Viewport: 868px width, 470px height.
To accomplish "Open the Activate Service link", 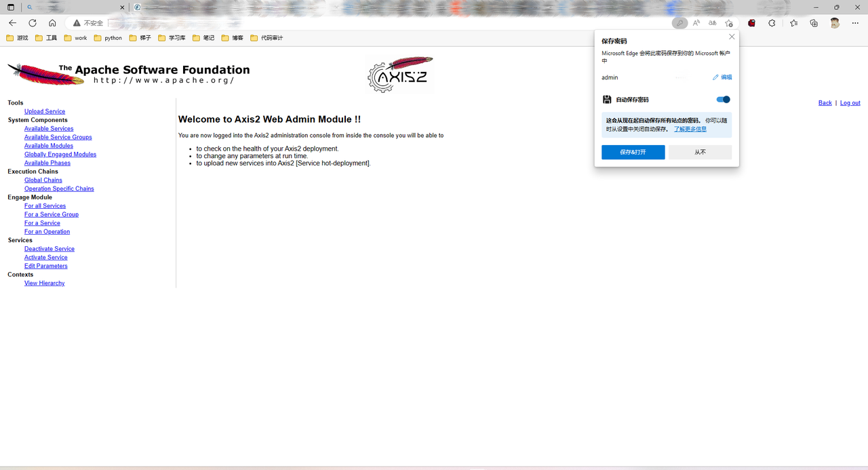I will pos(46,258).
